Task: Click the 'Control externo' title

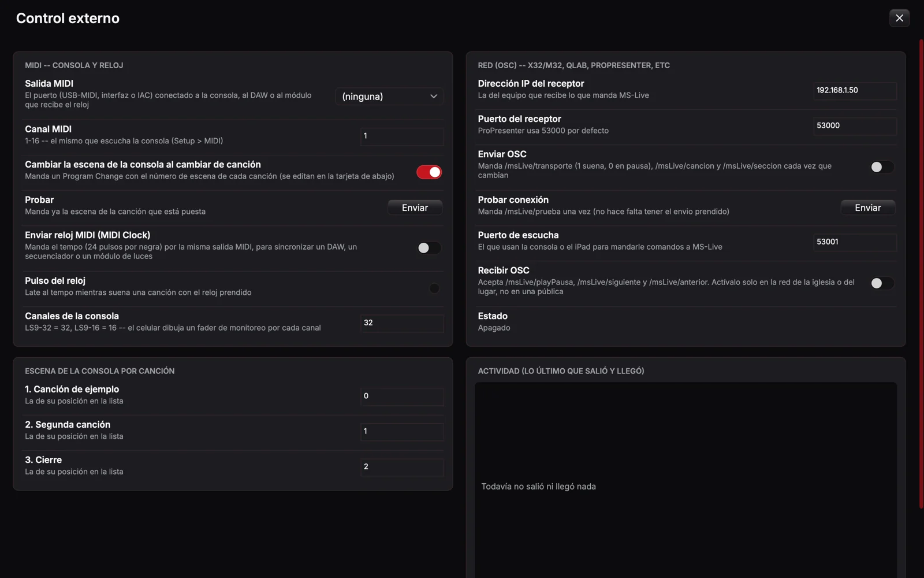Action: (x=68, y=18)
